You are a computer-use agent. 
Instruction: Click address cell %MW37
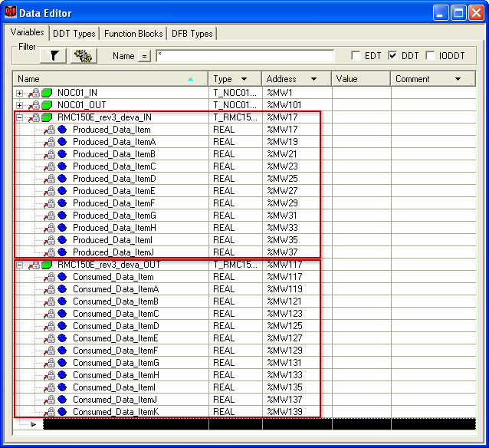pyautogui.click(x=297, y=252)
